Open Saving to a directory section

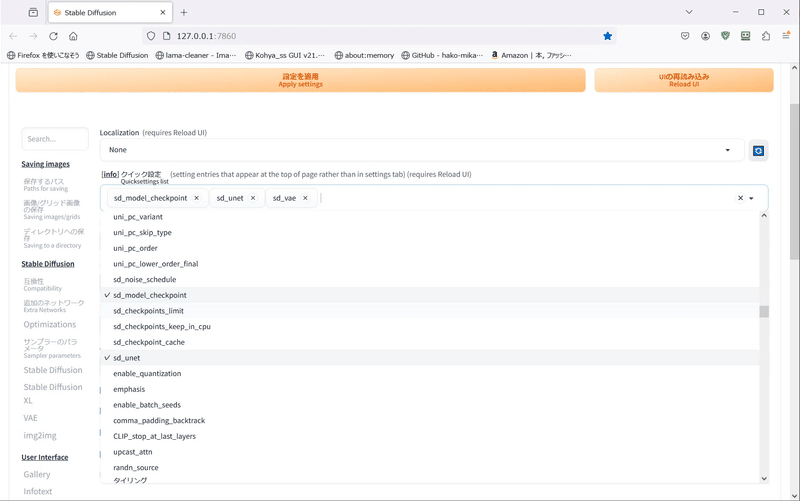tap(54, 238)
